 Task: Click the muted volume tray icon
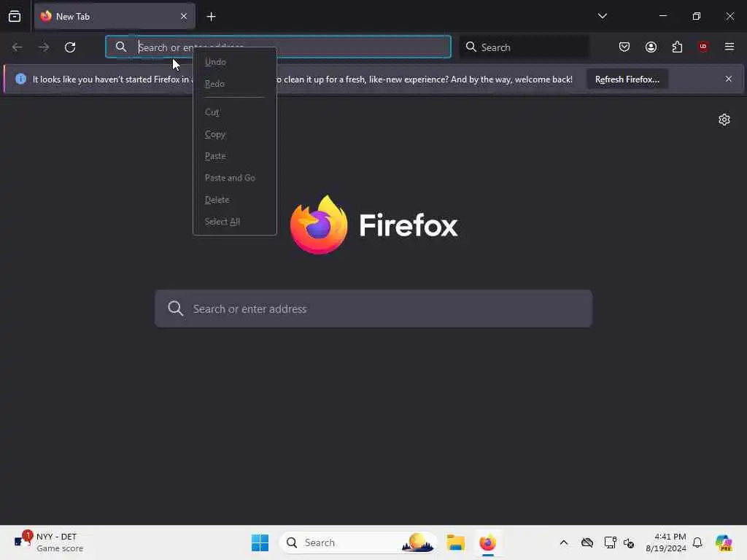pyautogui.click(x=629, y=542)
